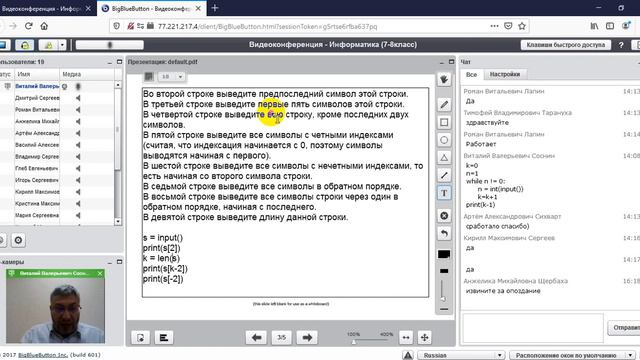Sort users by Медиа column header

pyautogui.click(x=87, y=74)
